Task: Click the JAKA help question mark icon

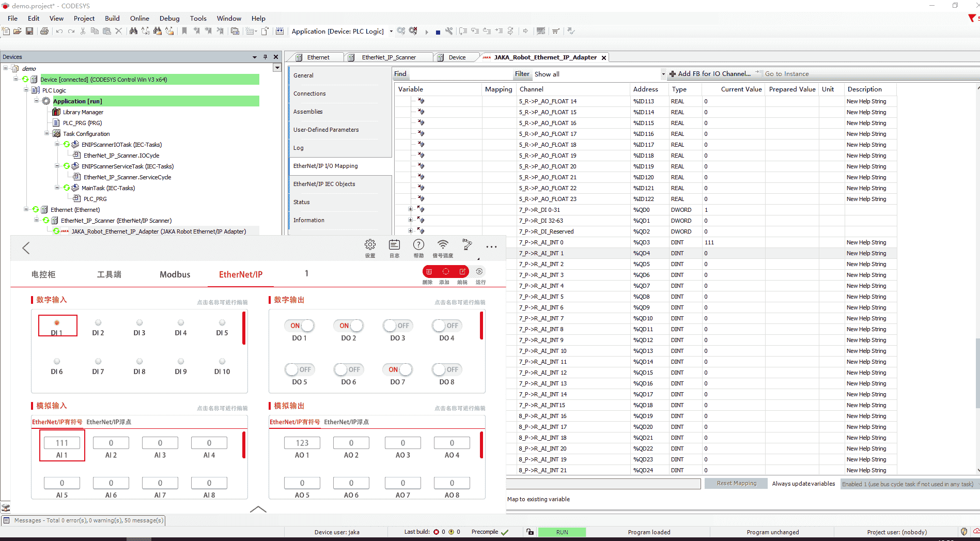Action: pyautogui.click(x=418, y=245)
